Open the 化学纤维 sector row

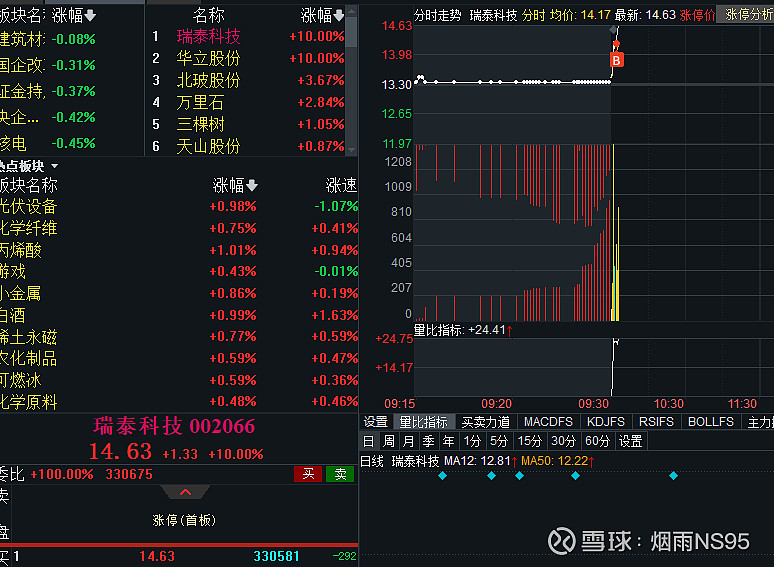coord(179,228)
